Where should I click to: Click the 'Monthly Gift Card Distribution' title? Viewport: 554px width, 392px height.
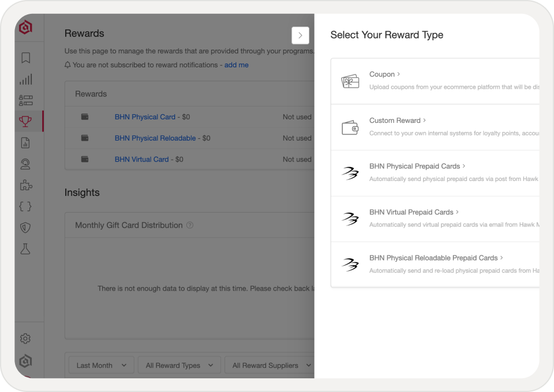tap(129, 225)
